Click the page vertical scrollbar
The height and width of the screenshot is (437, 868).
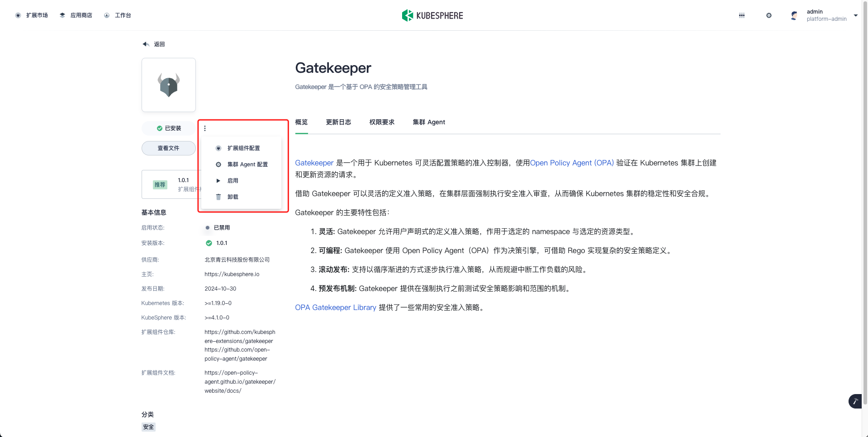click(x=865, y=203)
